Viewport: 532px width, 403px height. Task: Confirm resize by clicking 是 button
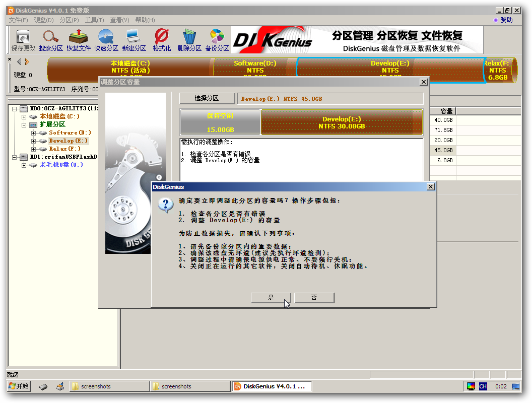(271, 298)
